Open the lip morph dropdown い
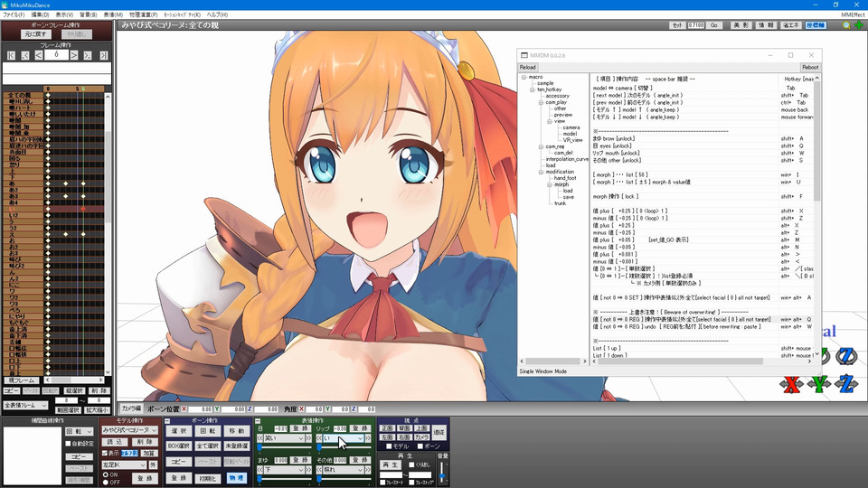This screenshot has height=488, width=868. (x=344, y=438)
